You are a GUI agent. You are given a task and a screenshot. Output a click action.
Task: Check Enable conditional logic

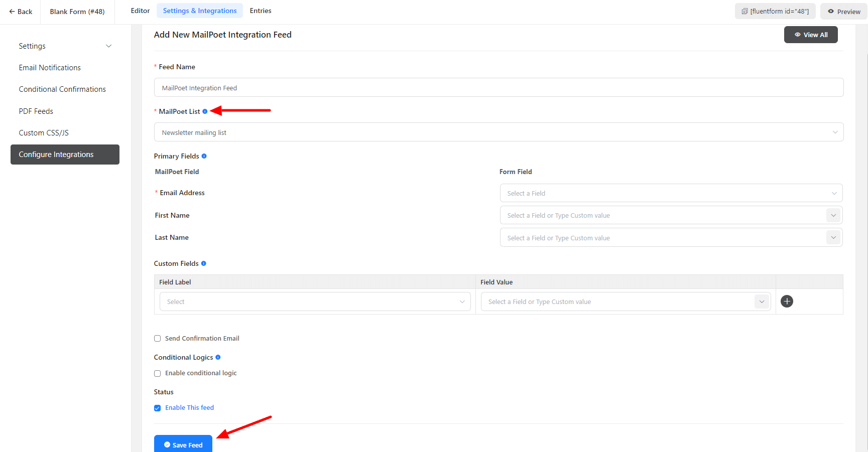point(158,373)
